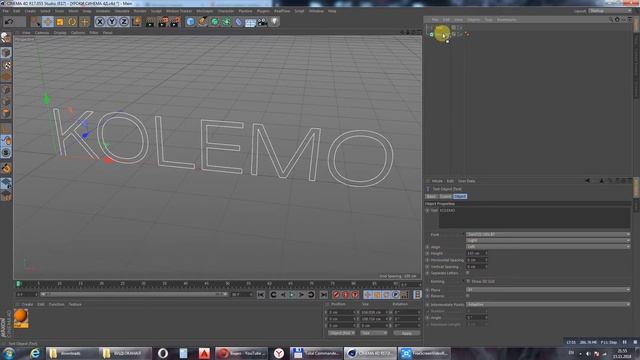Toggle the Z axis lock

pyautogui.click(x=124, y=21)
